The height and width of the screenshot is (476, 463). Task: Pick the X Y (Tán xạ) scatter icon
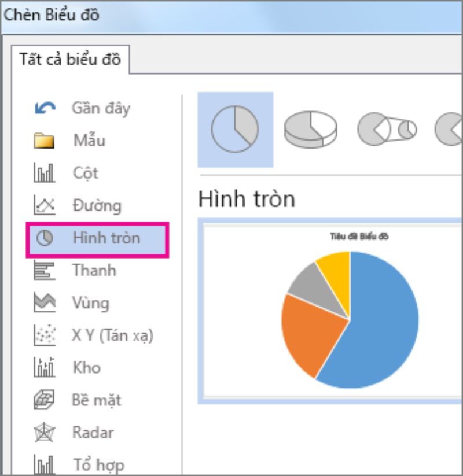point(45,335)
